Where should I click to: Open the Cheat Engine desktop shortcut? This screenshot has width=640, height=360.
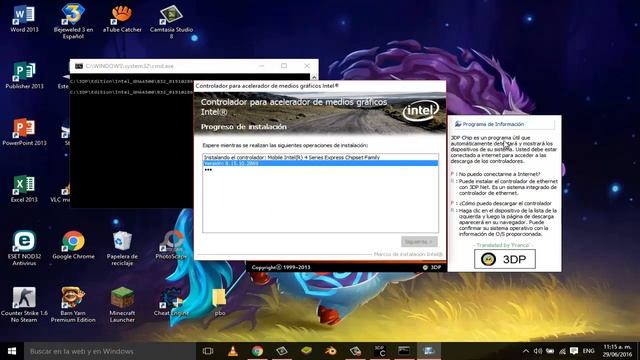[x=171, y=302]
